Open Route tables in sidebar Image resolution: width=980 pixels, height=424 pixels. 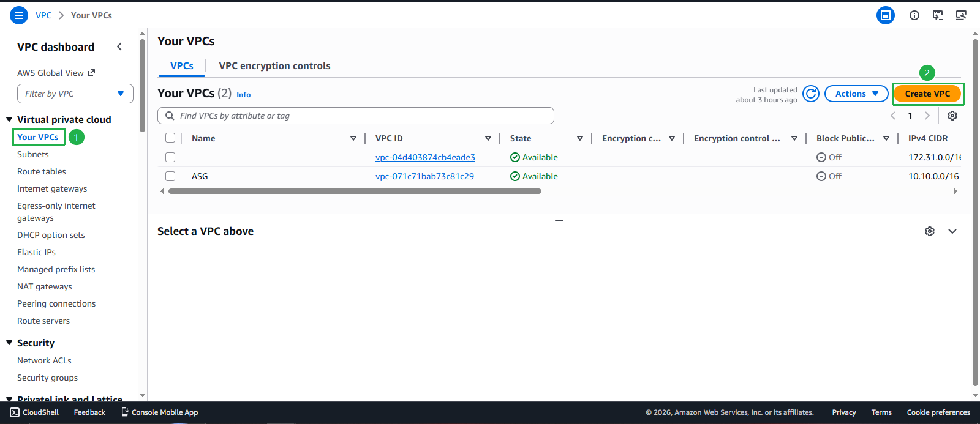tap(42, 171)
